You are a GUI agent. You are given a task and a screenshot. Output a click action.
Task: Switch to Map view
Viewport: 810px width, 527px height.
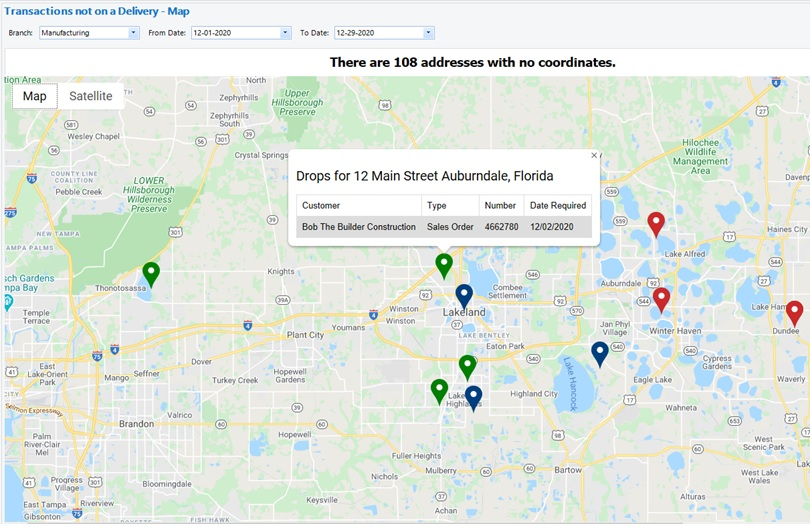pos(35,96)
